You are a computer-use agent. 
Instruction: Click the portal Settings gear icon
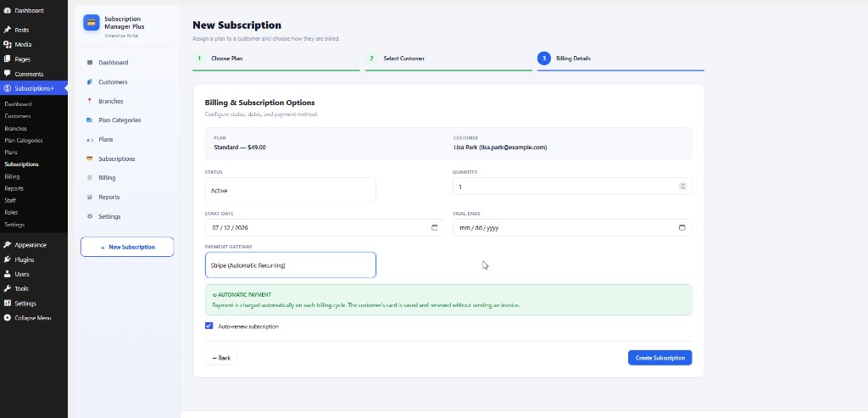click(90, 216)
